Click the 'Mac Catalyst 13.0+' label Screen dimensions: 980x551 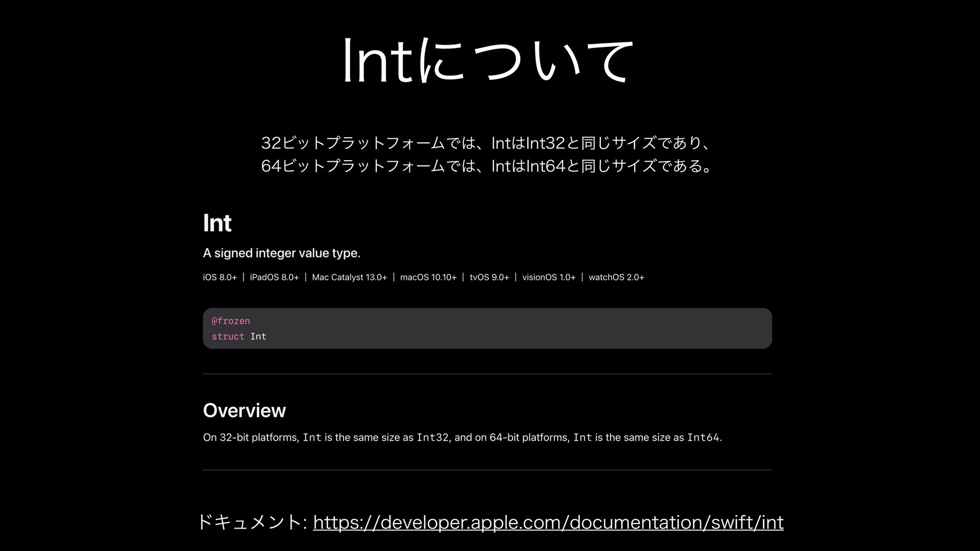pos(349,278)
